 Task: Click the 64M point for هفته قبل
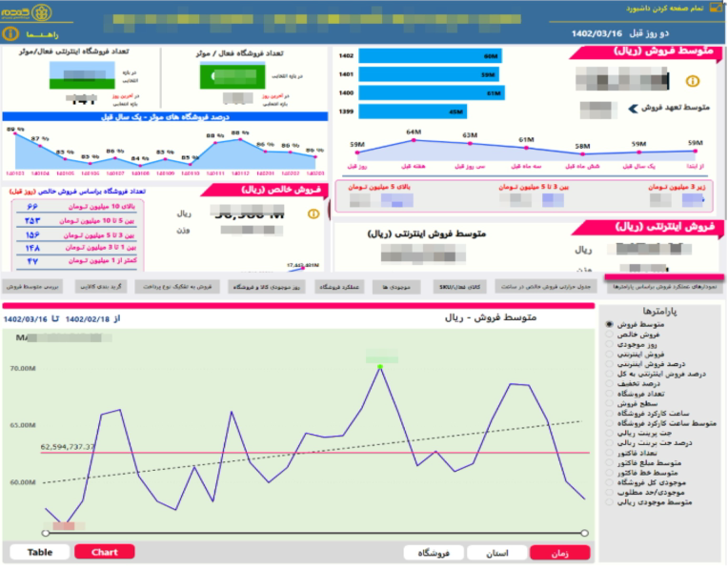click(414, 140)
